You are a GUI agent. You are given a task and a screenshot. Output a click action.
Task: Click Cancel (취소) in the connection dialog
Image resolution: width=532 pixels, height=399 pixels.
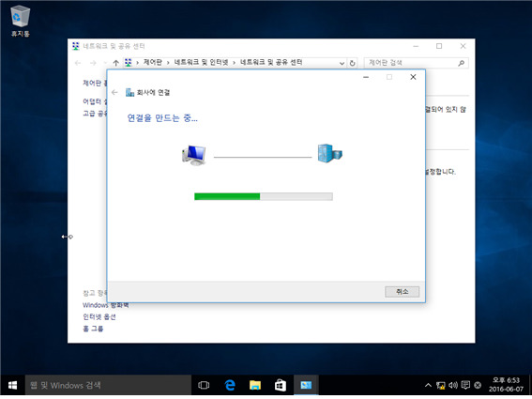click(403, 292)
